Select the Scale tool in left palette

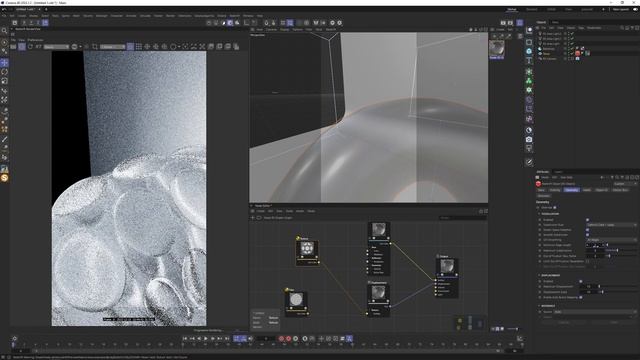(4, 81)
